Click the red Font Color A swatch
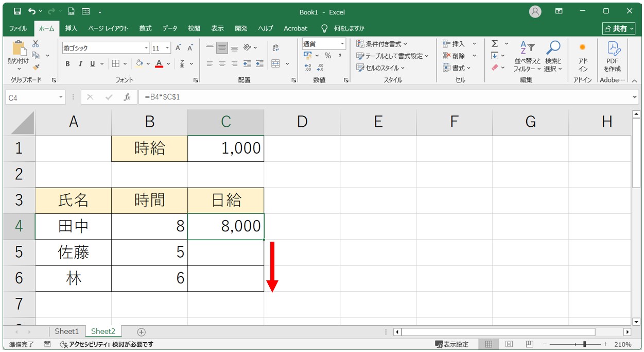Image resolution: width=644 pixels, height=352 pixels. click(159, 64)
